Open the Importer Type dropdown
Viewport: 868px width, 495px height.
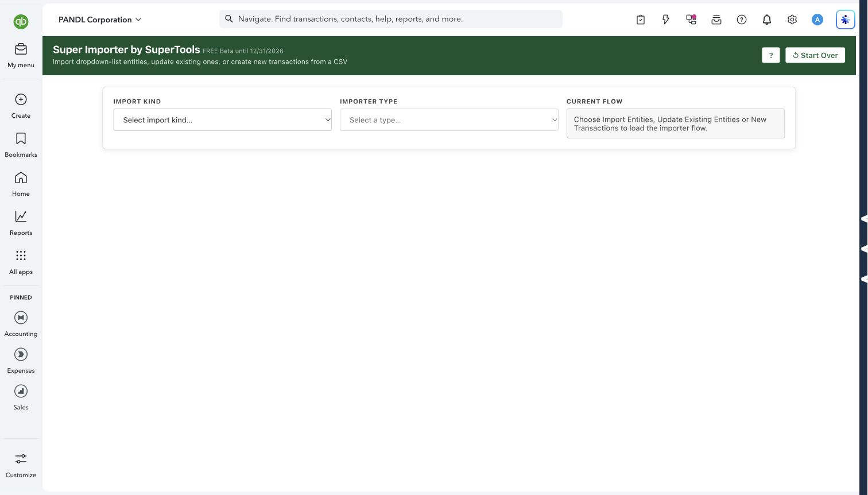coord(449,120)
